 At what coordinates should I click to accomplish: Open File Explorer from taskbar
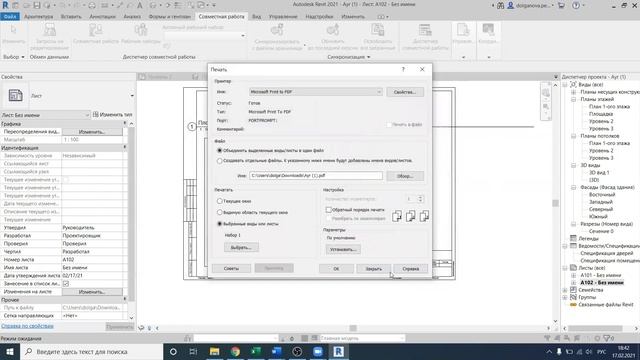(x=214, y=351)
